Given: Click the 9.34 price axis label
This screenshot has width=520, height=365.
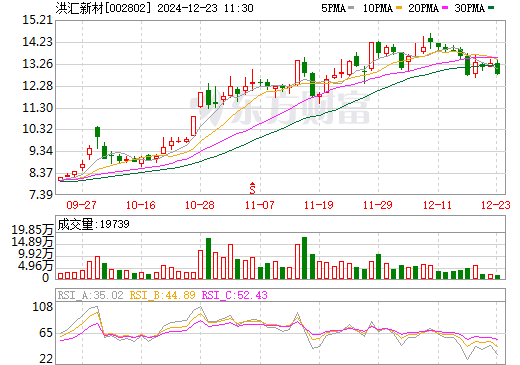Looking at the screenshot, I should (41, 151).
